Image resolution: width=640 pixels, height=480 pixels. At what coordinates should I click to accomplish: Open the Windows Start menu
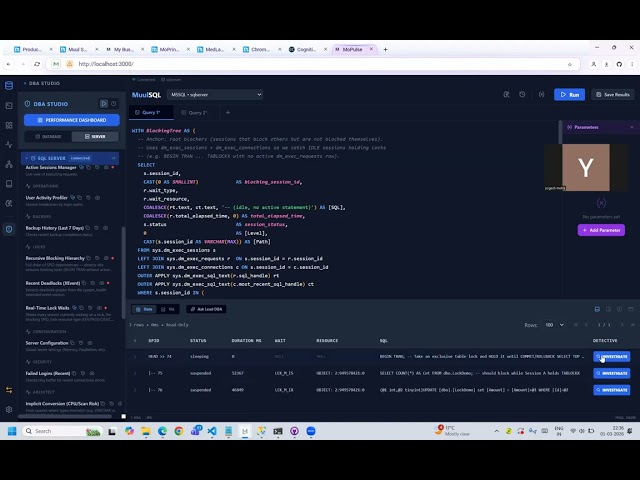click(12, 431)
